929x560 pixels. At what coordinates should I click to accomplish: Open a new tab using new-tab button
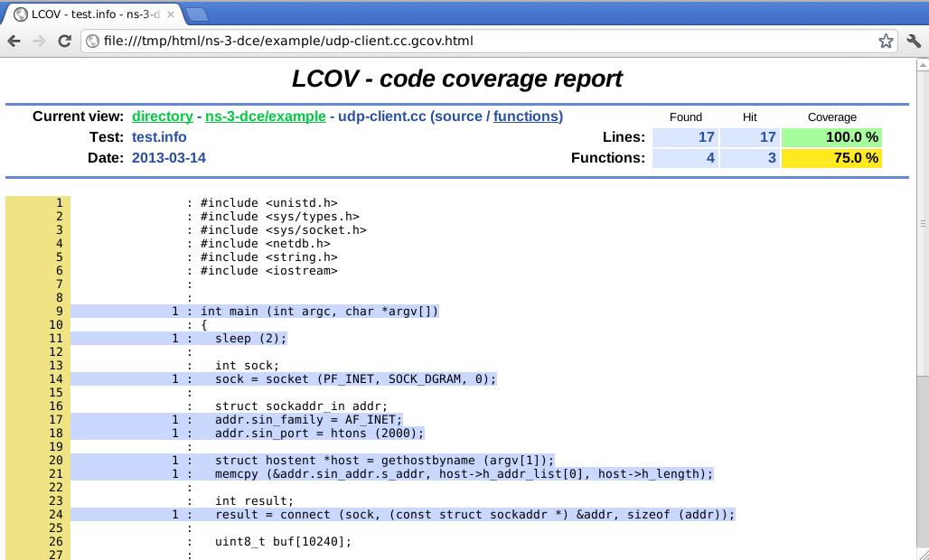pyautogui.click(x=197, y=14)
